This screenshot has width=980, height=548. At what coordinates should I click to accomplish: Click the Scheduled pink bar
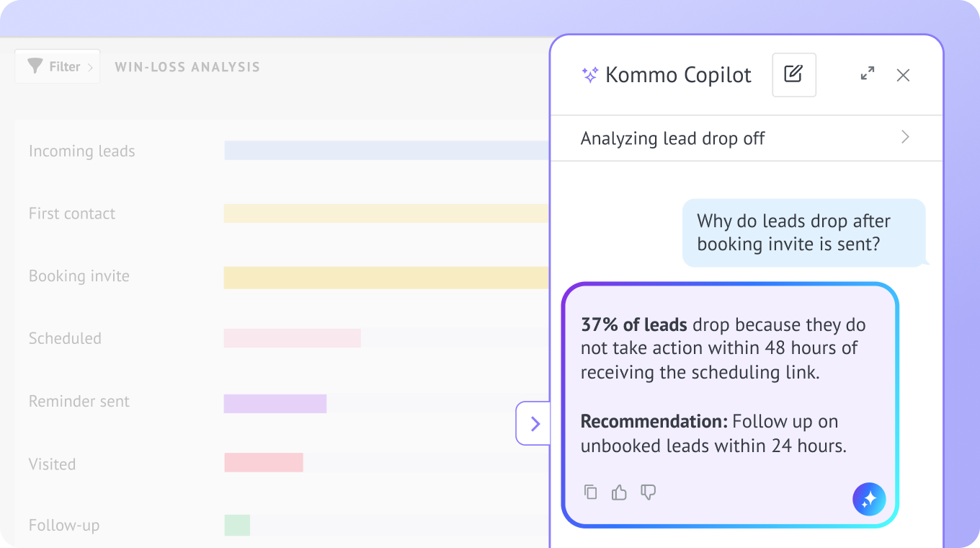[x=292, y=338]
